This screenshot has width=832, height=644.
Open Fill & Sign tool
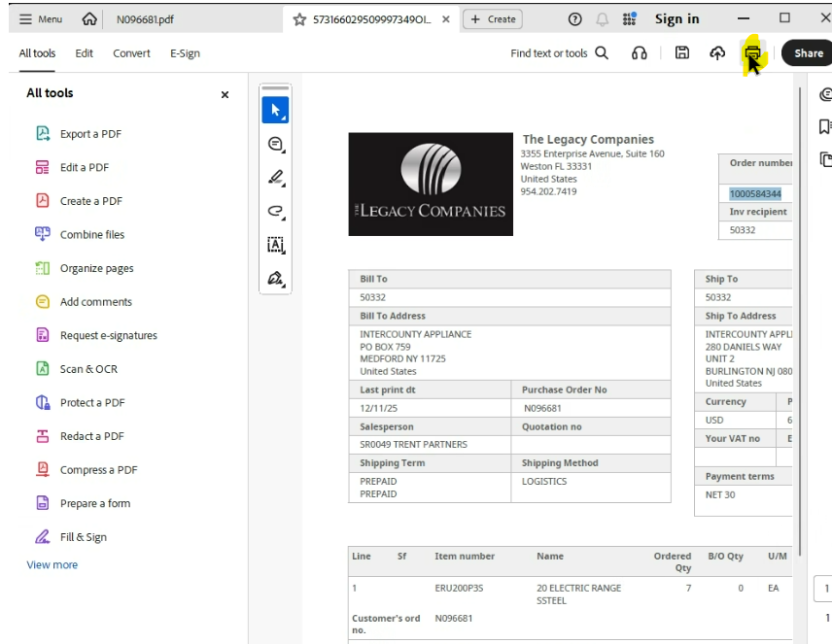click(71, 537)
